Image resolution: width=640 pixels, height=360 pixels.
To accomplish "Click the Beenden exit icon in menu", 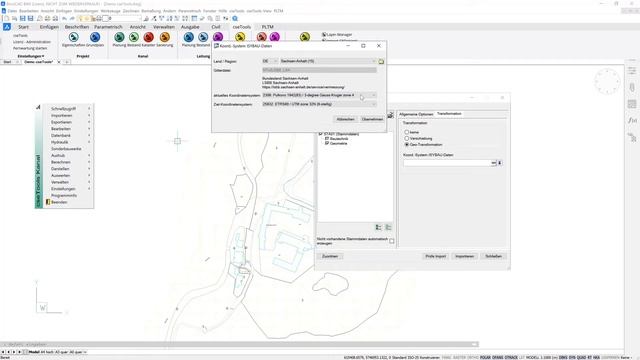I will pyautogui.click(x=48, y=202).
